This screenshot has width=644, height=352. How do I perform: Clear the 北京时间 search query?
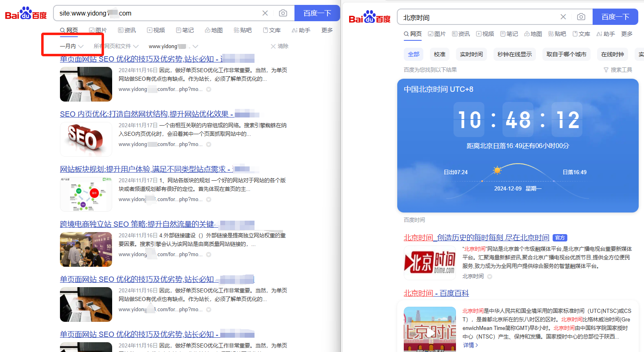(x=563, y=17)
